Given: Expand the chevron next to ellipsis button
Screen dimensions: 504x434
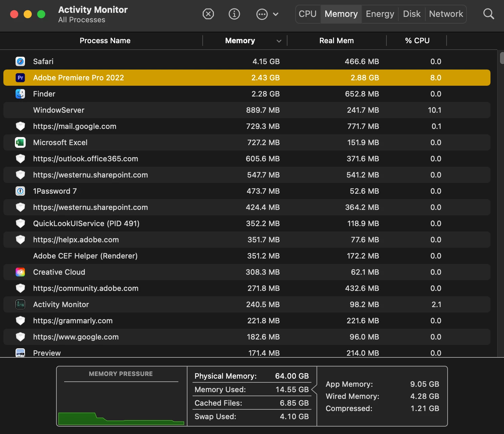Looking at the screenshot, I should tap(276, 14).
